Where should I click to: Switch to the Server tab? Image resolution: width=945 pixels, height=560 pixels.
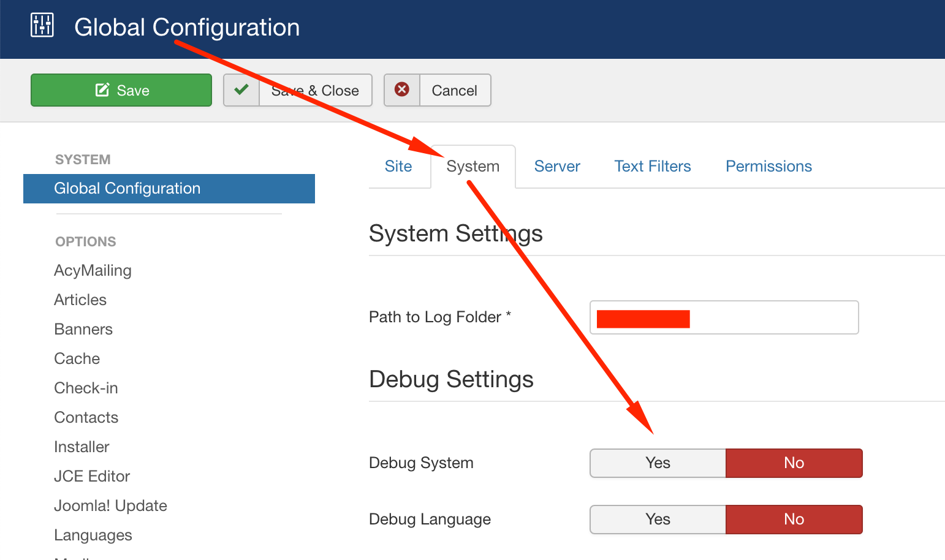pyautogui.click(x=557, y=167)
